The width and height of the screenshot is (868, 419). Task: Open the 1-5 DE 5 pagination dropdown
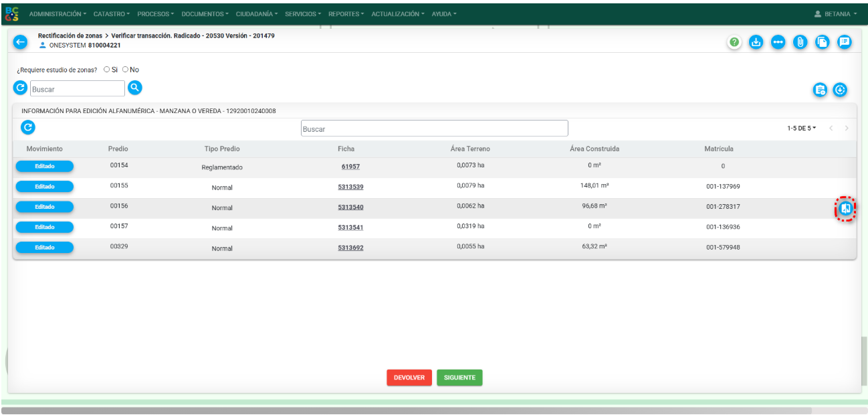pyautogui.click(x=802, y=128)
